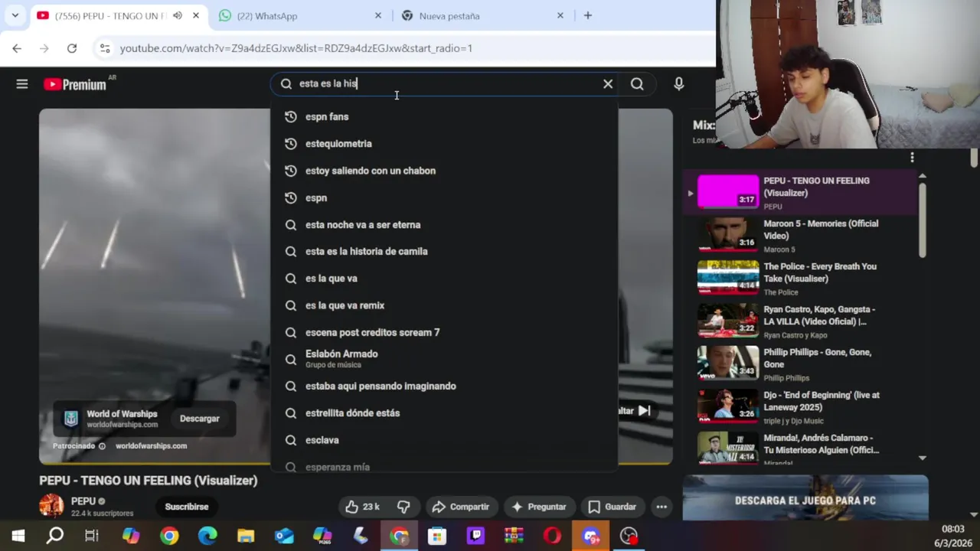
Task: Click the browser address bar URL
Action: point(296,48)
